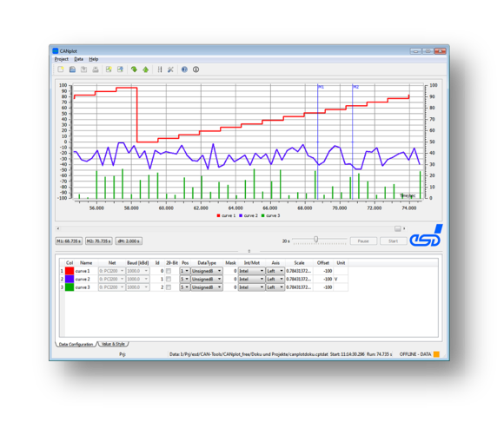Open the Axis dropdown for curve 3
Viewport: 504px width, 422px height.
click(x=275, y=287)
